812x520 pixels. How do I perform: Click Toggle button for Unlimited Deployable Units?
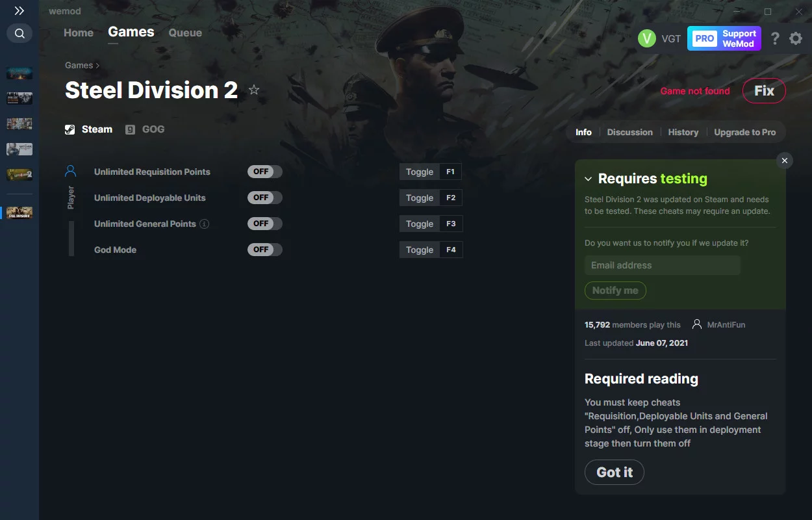420,198
